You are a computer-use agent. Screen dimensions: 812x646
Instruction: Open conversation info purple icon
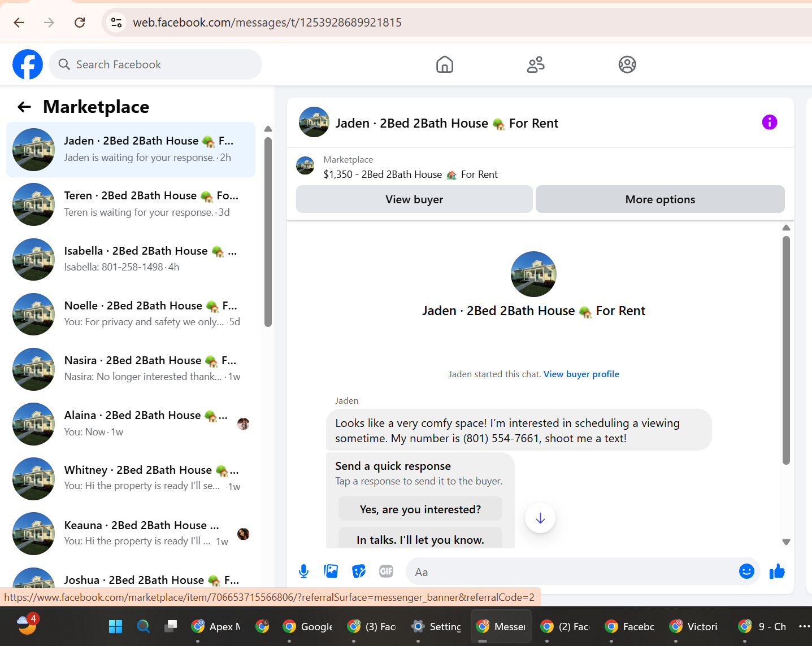tap(770, 122)
